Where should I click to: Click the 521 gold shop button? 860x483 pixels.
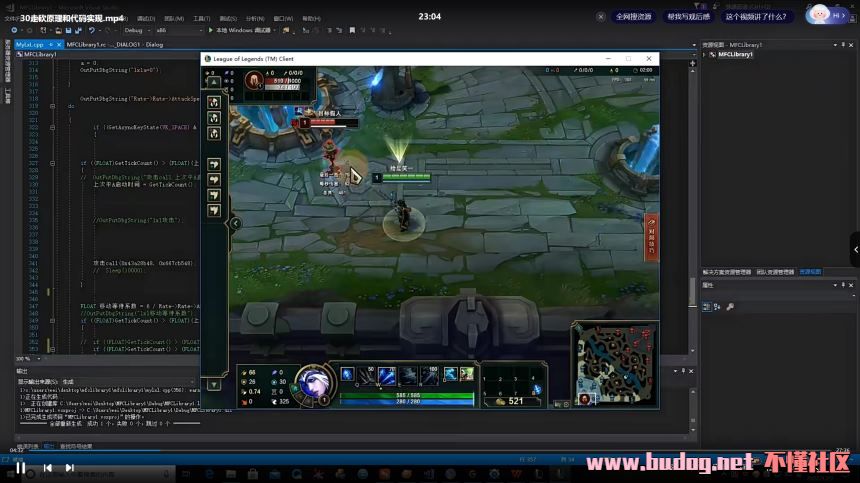click(512, 401)
